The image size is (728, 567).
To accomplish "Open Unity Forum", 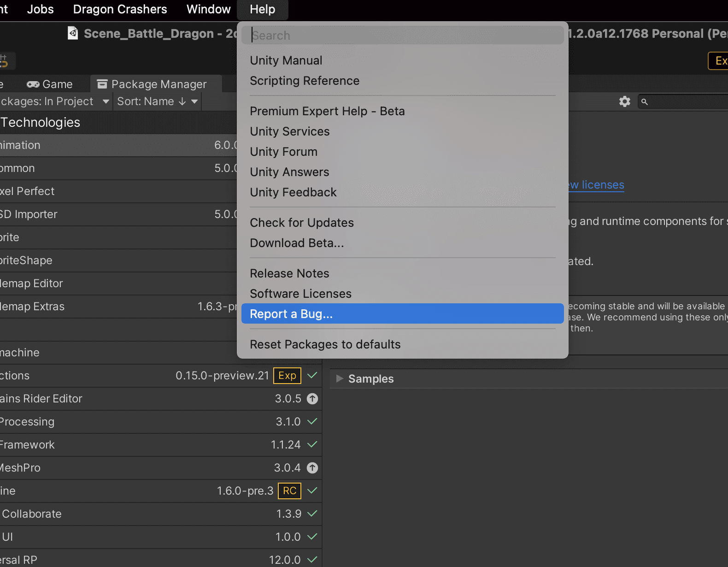I will point(403,152).
